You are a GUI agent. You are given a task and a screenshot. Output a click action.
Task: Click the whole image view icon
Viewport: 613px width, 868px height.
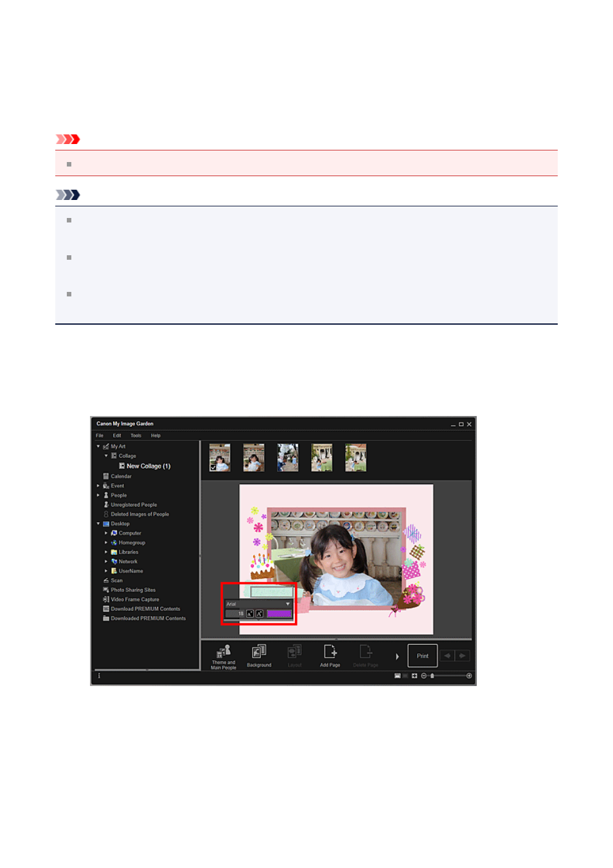pyautogui.click(x=414, y=676)
